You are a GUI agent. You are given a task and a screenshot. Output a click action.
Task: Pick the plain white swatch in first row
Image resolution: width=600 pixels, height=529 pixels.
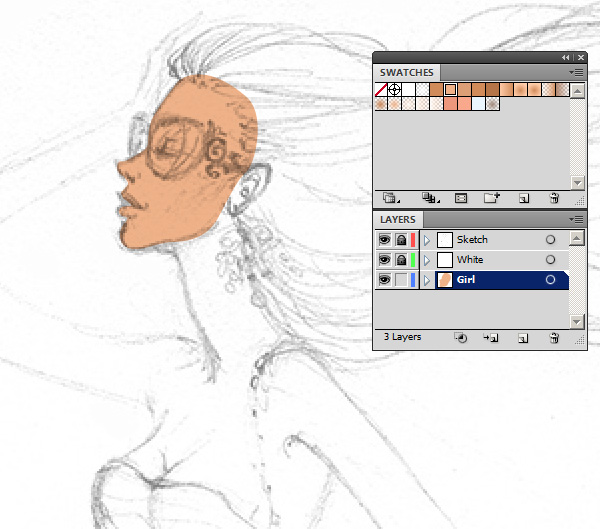[409, 90]
